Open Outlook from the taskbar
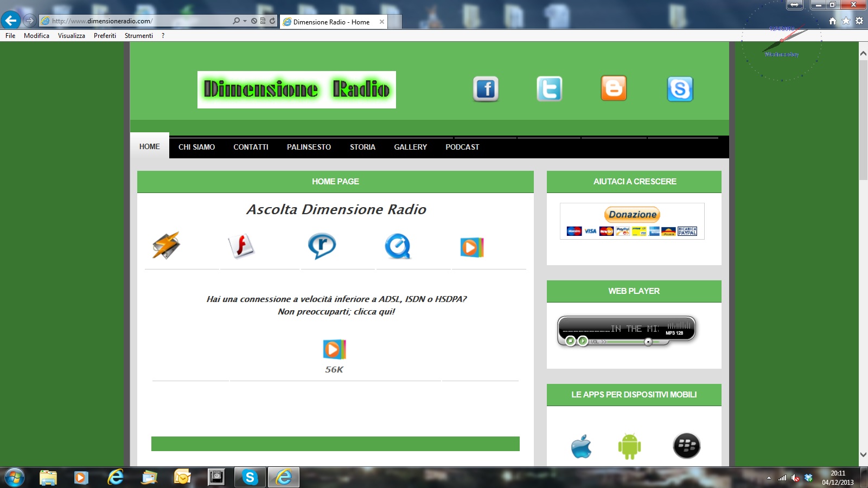The image size is (868, 488). [182, 477]
